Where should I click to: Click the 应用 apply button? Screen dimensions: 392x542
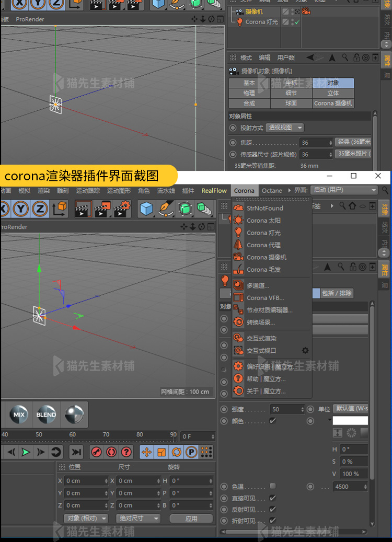point(191,518)
